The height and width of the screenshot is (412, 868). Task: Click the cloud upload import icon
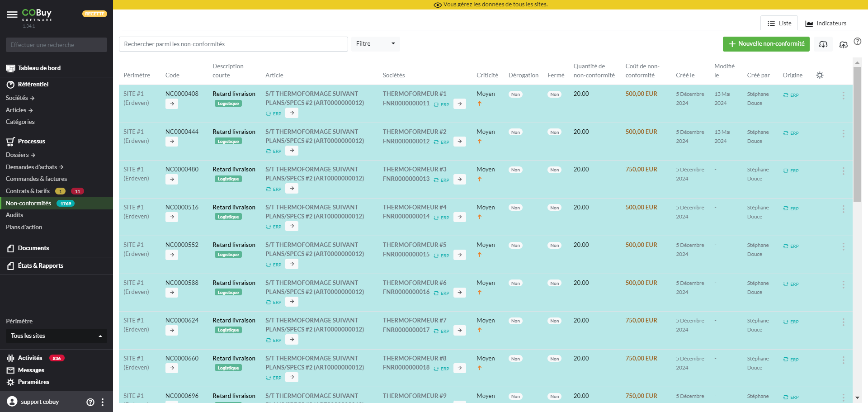[843, 44]
